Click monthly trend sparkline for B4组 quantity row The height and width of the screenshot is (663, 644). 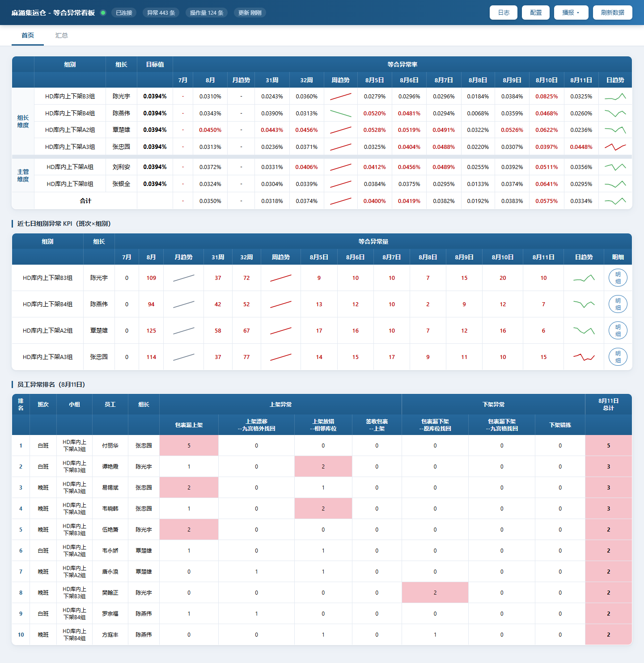coord(184,304)
